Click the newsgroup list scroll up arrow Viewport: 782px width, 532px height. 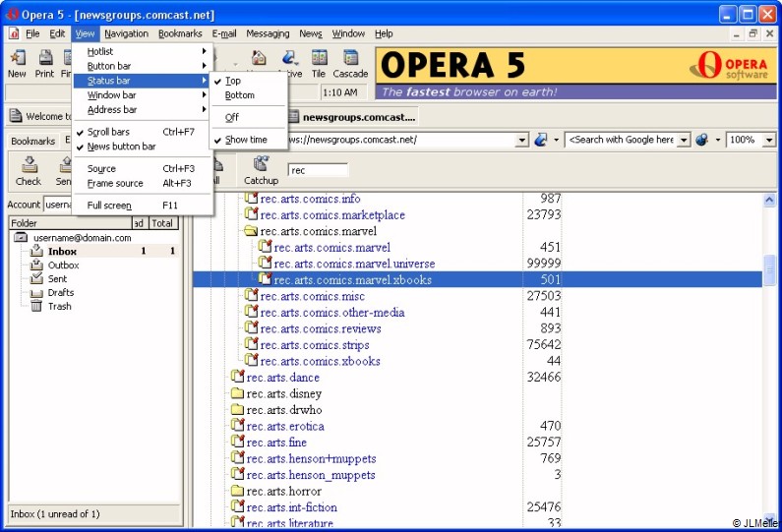769,201
